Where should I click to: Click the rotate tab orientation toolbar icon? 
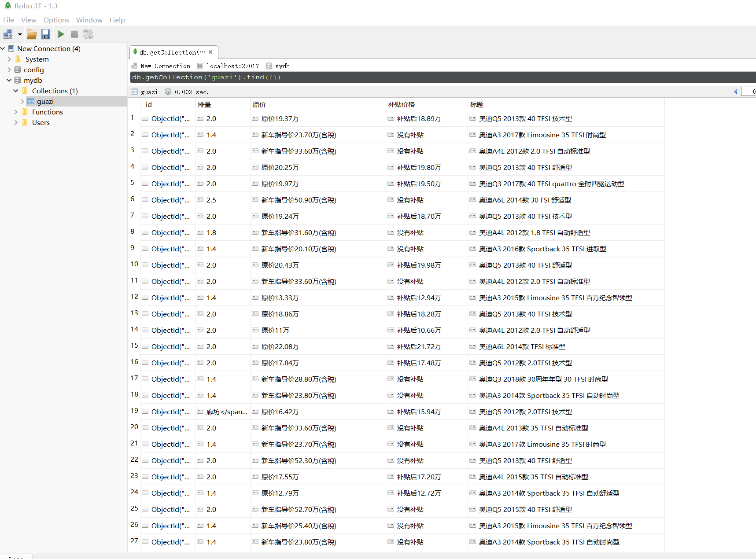(x=88, y=34)
